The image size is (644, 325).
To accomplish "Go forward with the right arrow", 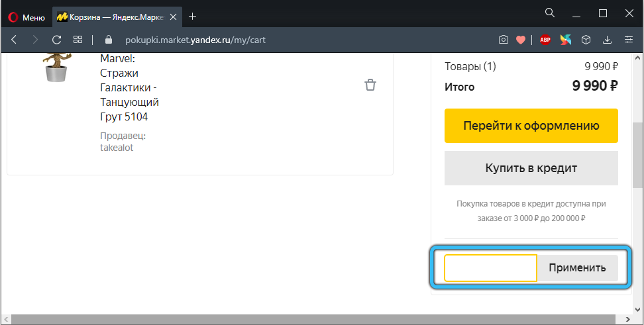I will [35, 40].
